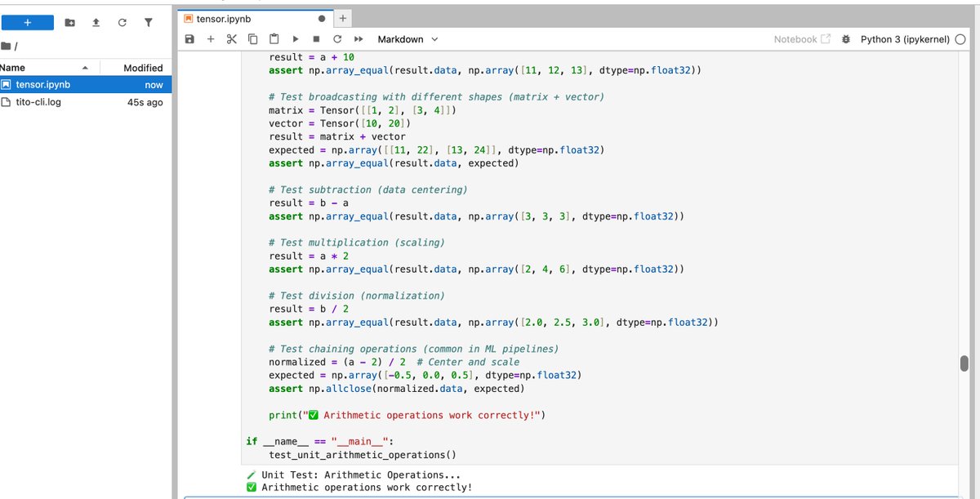Open a new launcher tab with plus

343,18
